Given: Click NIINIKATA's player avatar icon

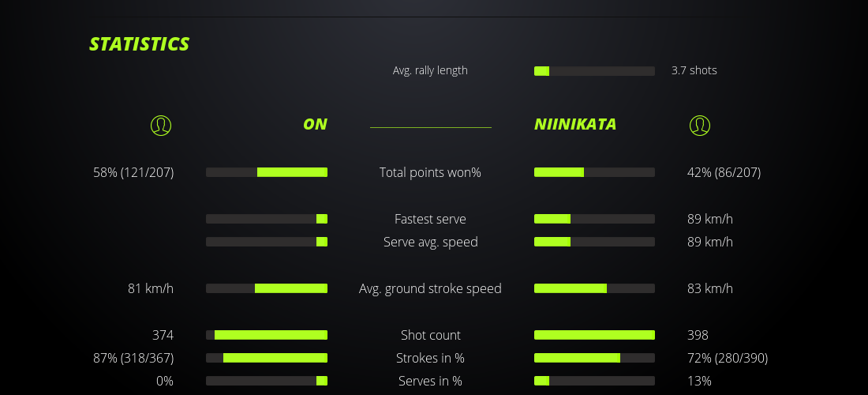Looking at the screenshot, I should click(x=699, y=125).
